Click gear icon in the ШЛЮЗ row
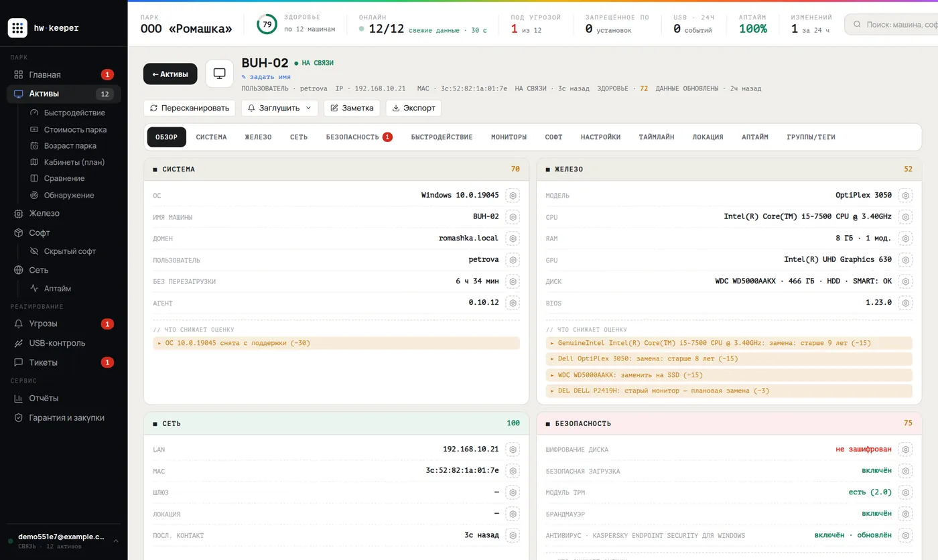This screenshot has width=938, height=560. pos(513,492)
